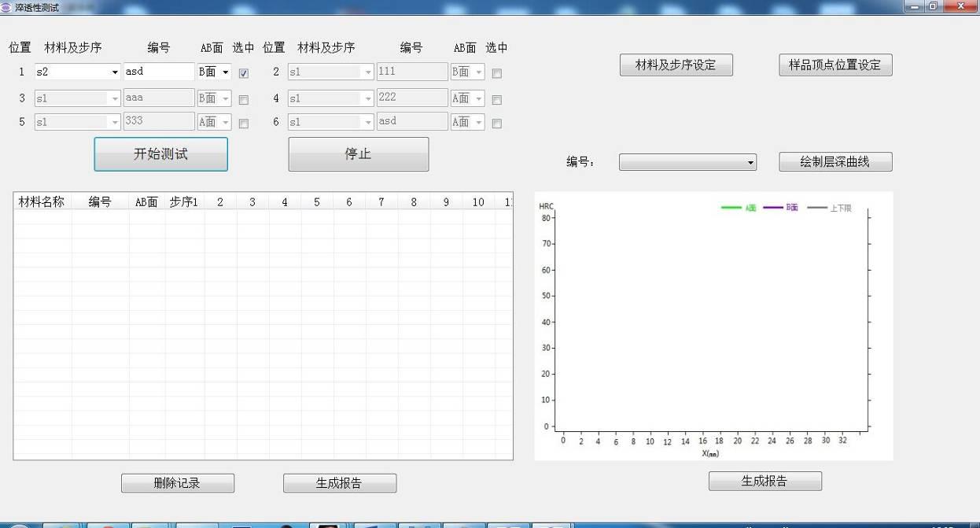
Task: Click the 删除记录 button
Action: tap(177, 483)
